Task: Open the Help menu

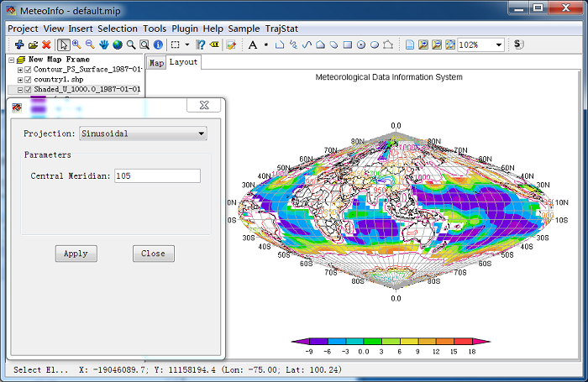Action: [213, 29]
